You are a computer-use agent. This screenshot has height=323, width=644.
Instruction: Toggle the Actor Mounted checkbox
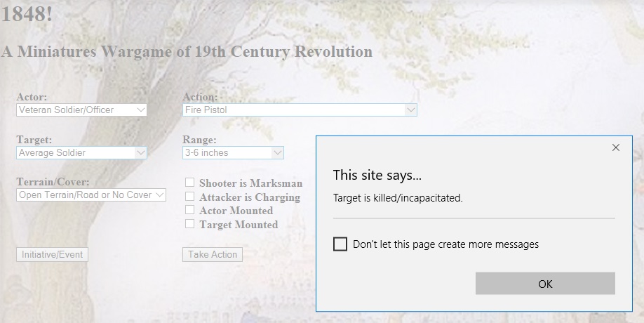[x=189, y=209]
